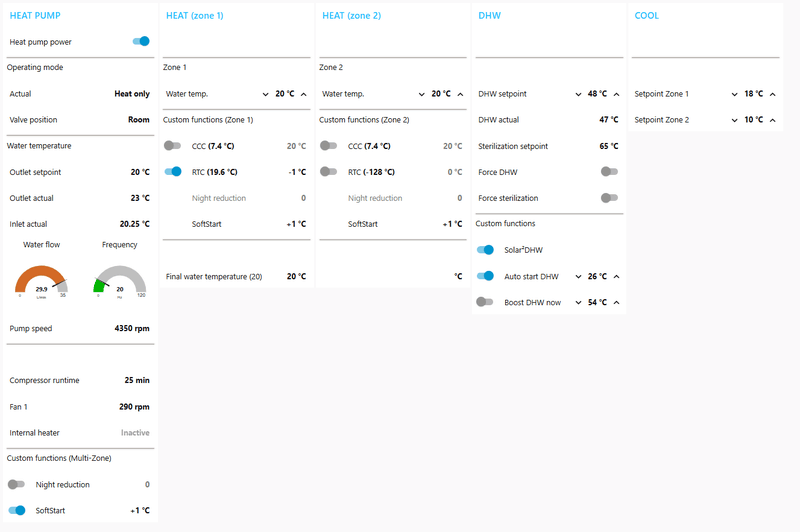Image resolution: width=800 pixels, height=532 pixels.
Task: Click the Pump speed 4350 rpm value
Action: (x=132, y=328)
